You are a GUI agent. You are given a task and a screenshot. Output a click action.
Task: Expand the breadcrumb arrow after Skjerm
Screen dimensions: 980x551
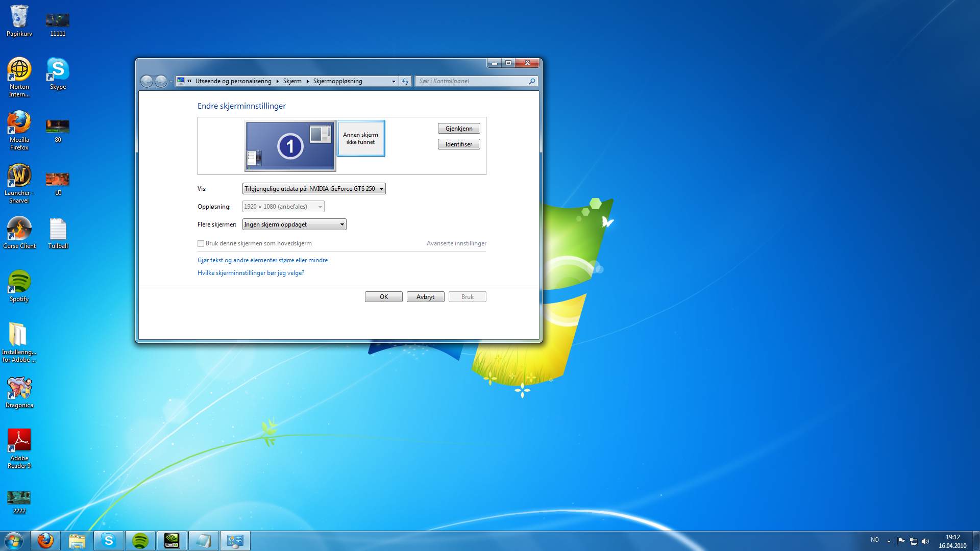click(307, 81)
